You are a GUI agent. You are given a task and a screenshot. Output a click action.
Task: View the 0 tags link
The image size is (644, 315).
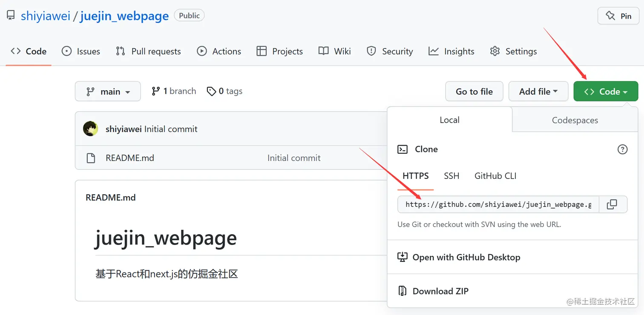pyautogui.click(x=224, y=92)
